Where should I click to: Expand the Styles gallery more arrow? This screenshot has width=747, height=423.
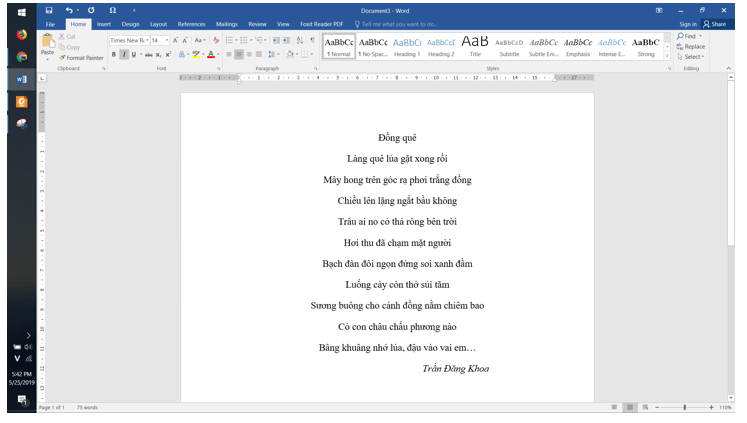coord(667,54)
